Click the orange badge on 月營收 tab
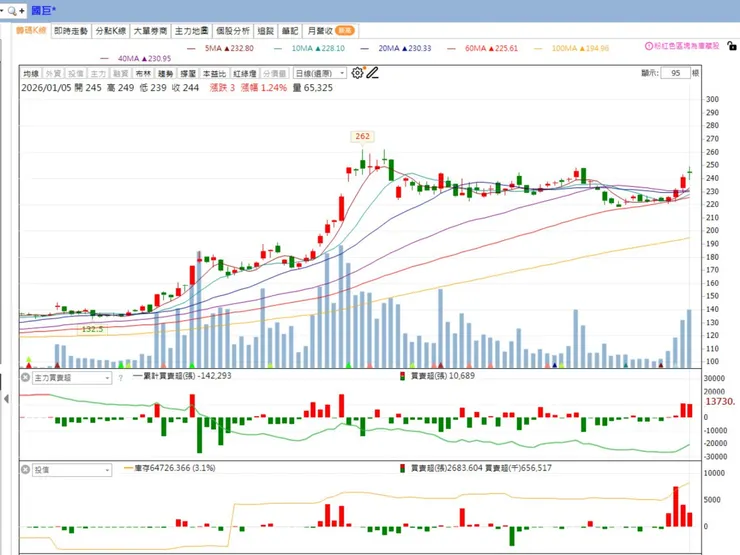Screen dimensions: 740x555 345,31
